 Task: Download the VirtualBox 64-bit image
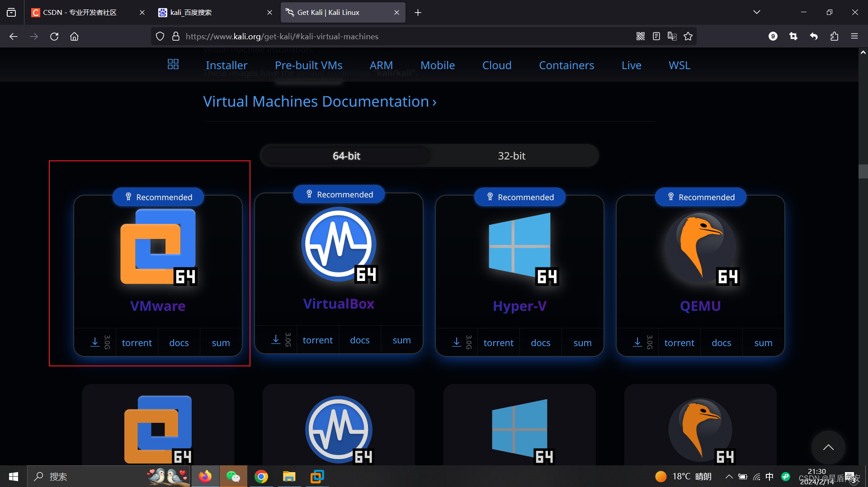[x=276, y=340]
